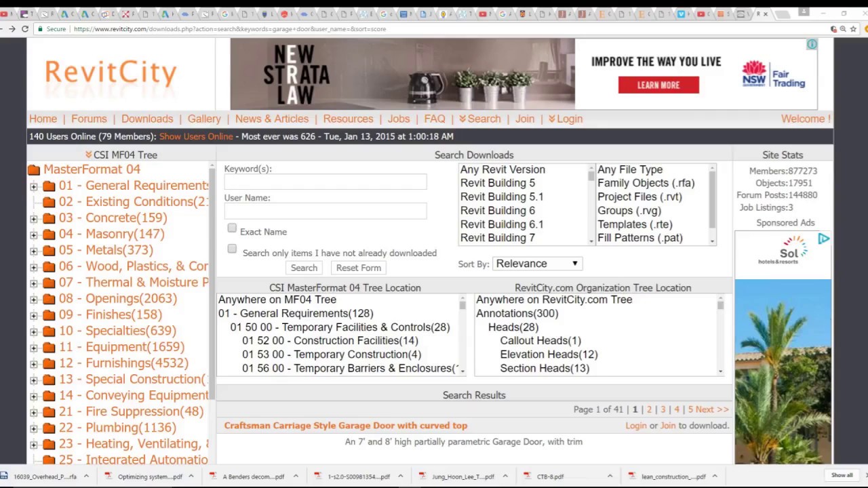This screenshot has height=488, width=868.
Task: Open options for the 16039_Overhead_P download
Action: (86, 476)
